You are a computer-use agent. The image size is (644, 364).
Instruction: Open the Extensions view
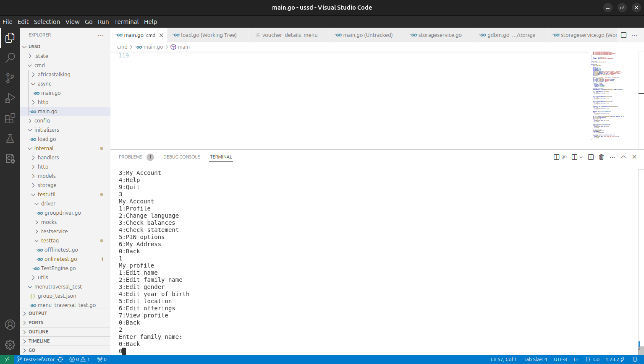[10, 119]
